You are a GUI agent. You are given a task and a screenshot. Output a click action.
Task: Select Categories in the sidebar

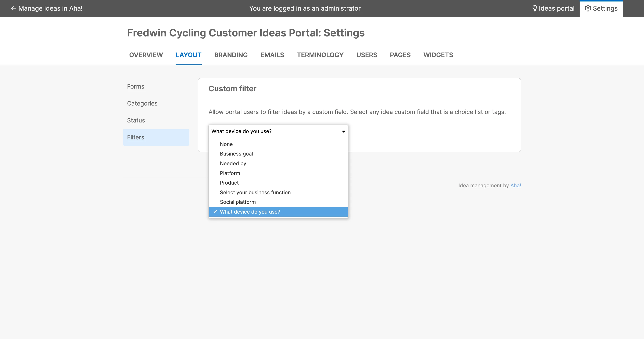pos(142,103)
